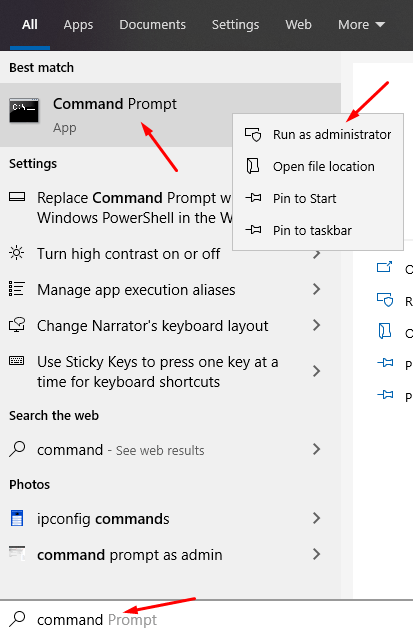
Task: Open the Command Prompt best match result
Action: (170, 115)
